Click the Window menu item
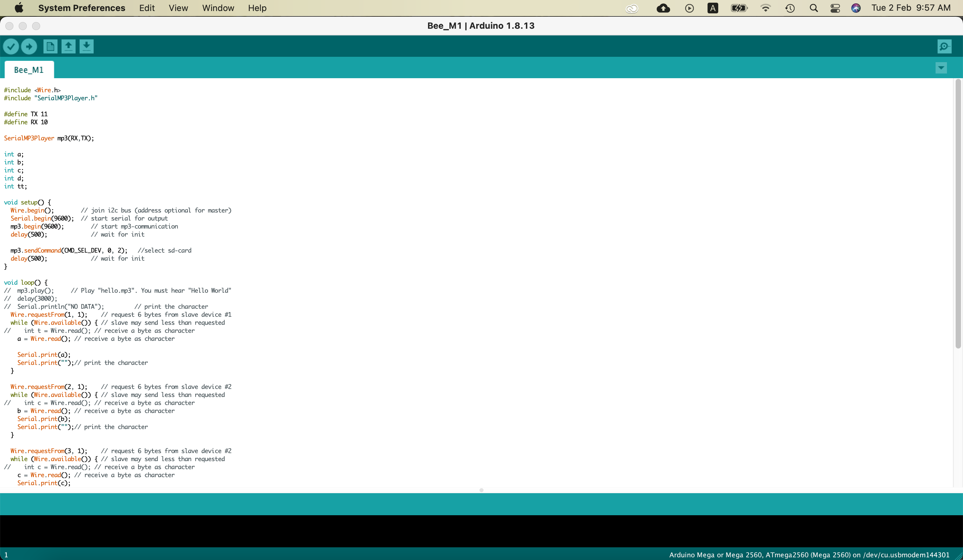Image resolution: width=963 pixels, height=560 pixels. (x=219, y=8)
